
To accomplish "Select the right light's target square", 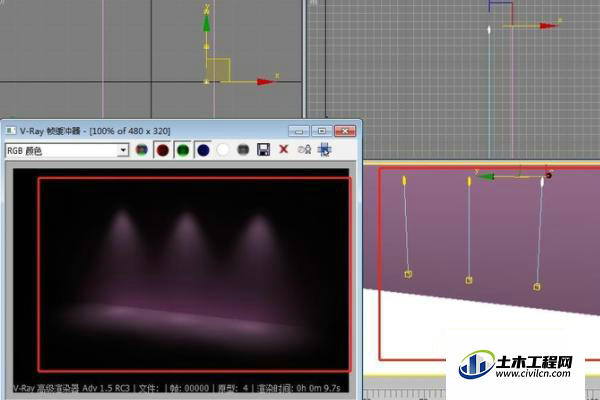I will [x=537, y=287].
